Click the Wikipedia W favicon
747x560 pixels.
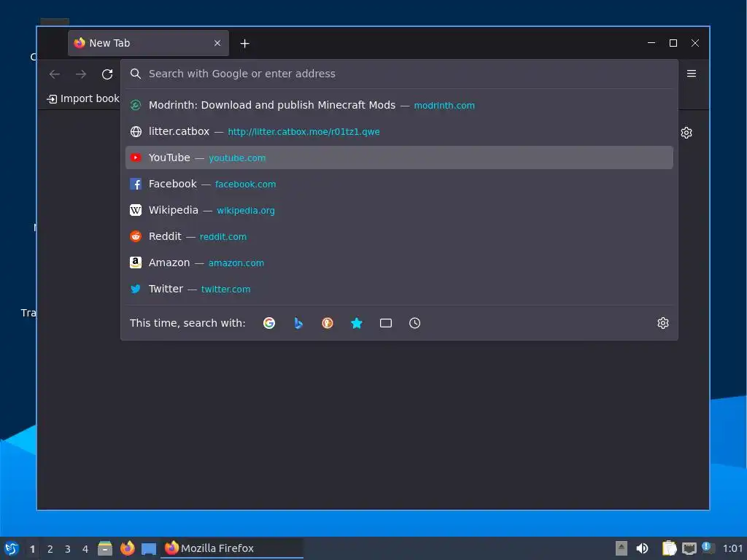136,210
